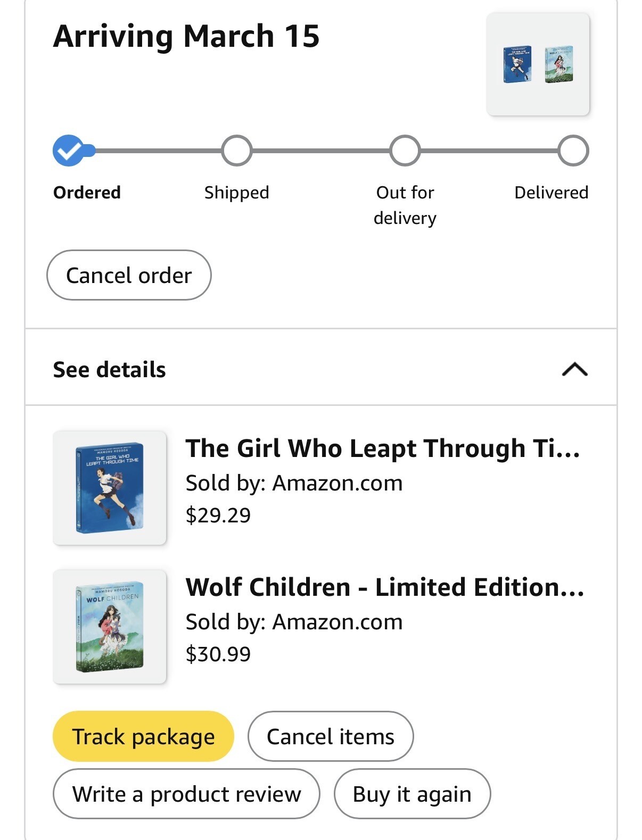Tap the Buy it again button
The image size is (642, 840).
pyautogui.click(x=412, y=794)
